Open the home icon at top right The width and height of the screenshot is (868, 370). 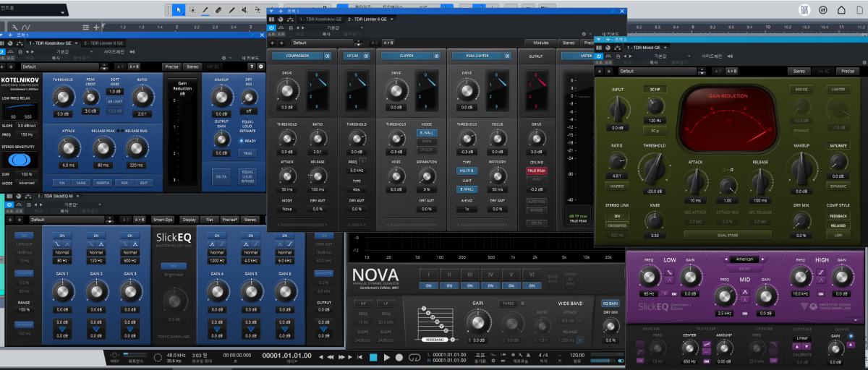pos(841,10)
